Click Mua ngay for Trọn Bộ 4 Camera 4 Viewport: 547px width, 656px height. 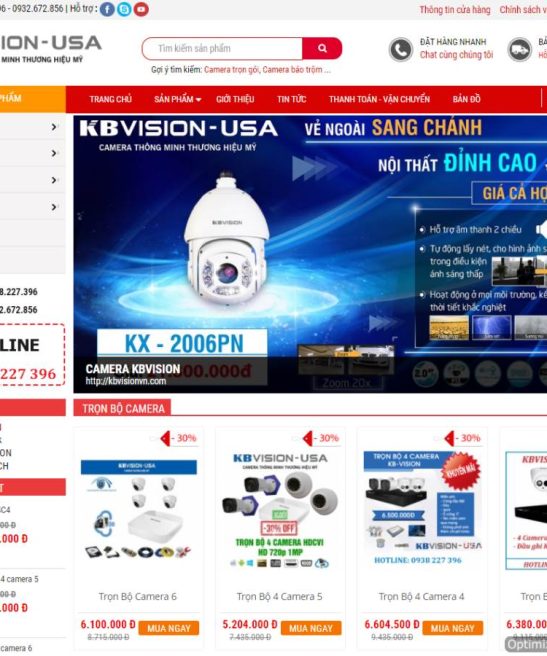point(453,628)
